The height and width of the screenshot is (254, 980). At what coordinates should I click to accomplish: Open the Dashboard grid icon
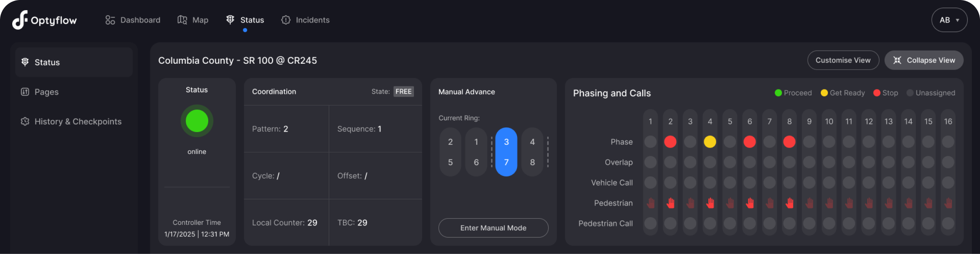[x=110, y=20]
